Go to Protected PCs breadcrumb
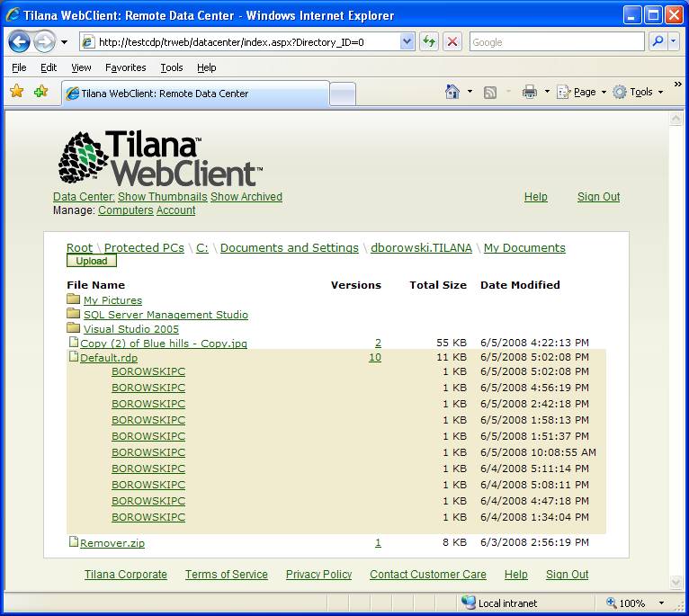 (x=144, y=248)
